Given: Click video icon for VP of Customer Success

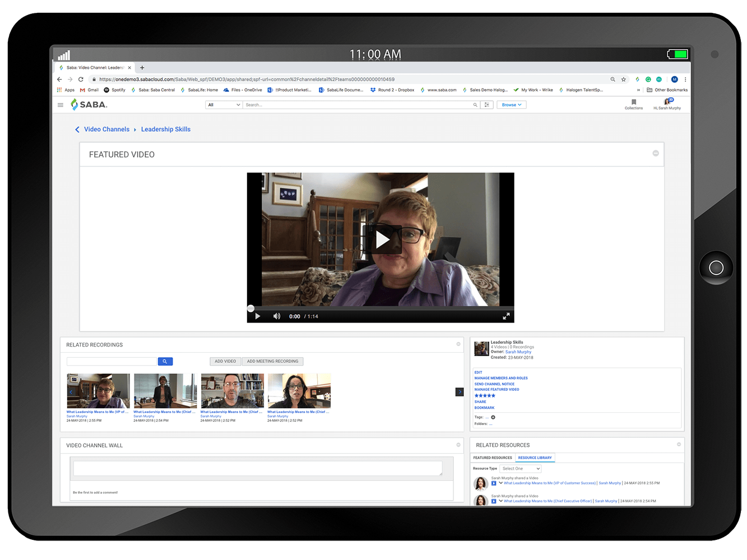Looking at the screenshot, I should tap(494, 483).
